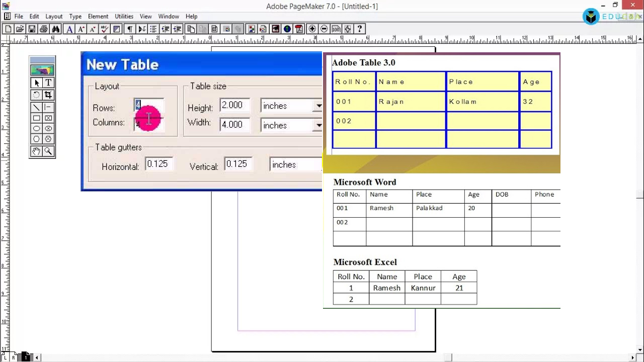The width and height of the screenshot is (644, 362).
Task: Click the Find binoculars icon
Action: pyautogui.click(x=56, y=29)
